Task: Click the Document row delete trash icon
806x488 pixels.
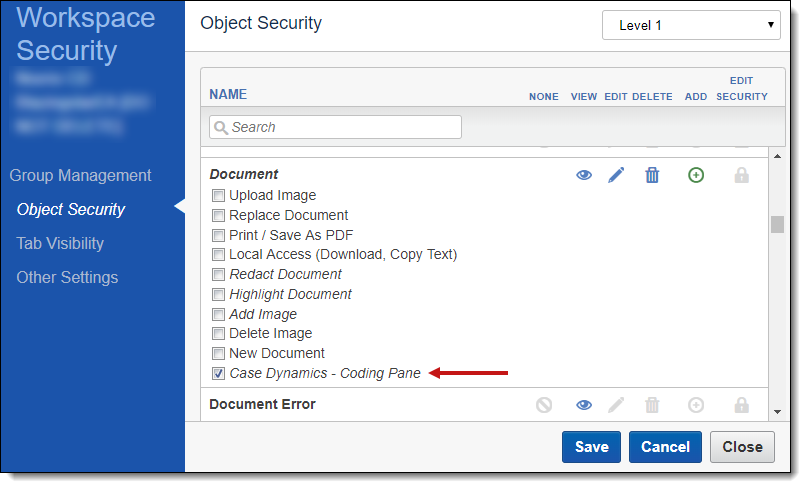Action: tap(652, 175)
